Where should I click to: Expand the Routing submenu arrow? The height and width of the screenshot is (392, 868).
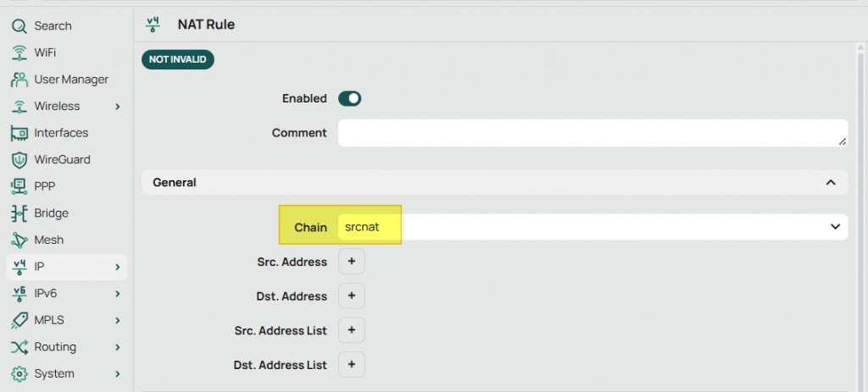117,347
